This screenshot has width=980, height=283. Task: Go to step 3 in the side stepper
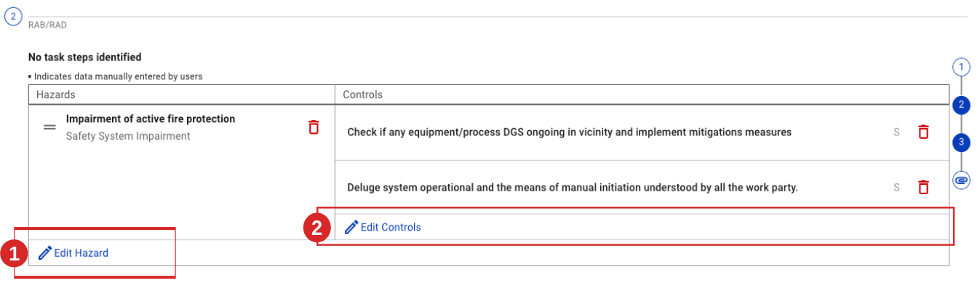click(x=962, y=142)
